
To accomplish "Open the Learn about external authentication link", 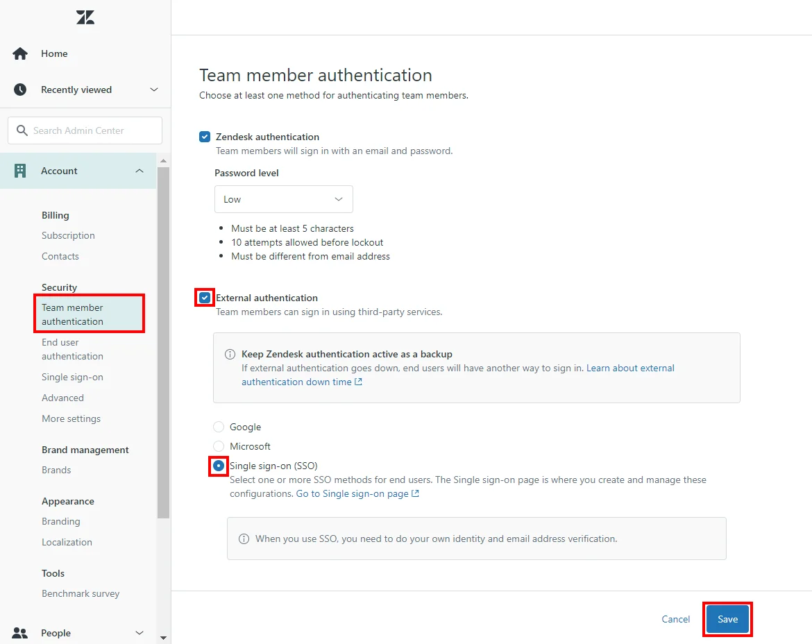I will click(x=629, y=368).
